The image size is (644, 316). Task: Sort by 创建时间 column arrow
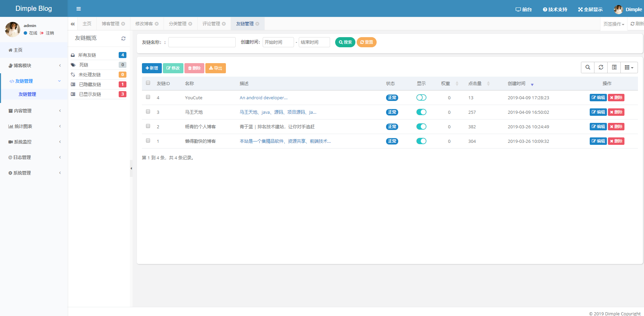coord(532,84)
